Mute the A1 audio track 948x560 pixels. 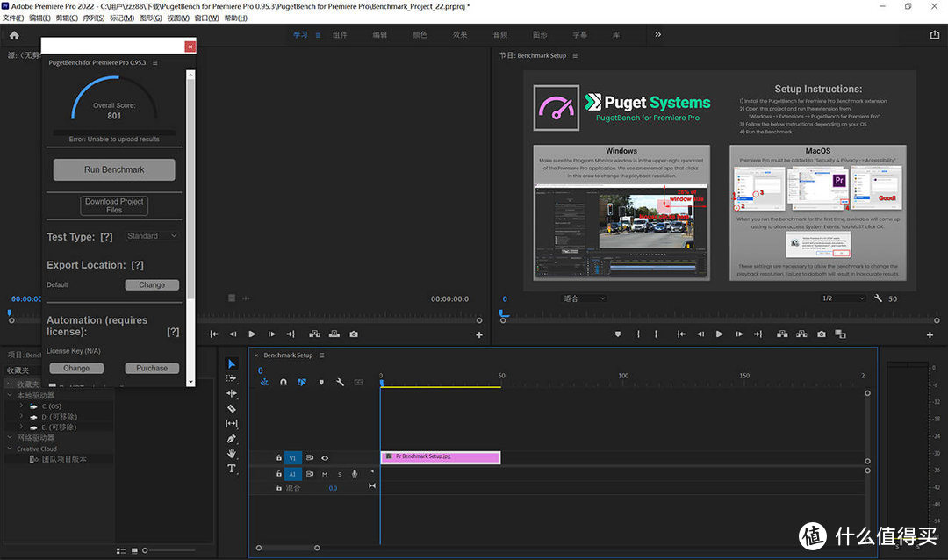[324, 474]
